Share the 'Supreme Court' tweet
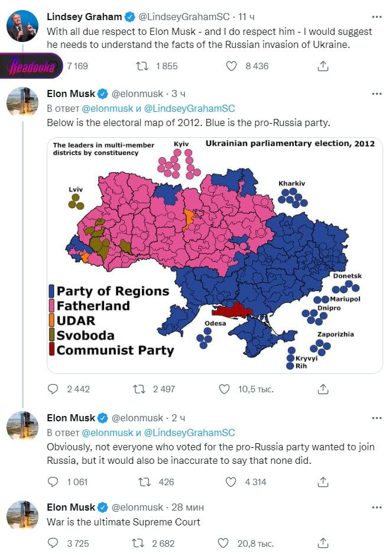Image resolution: width=392 pixels, height=555 pixels. (x=323, y=543)
